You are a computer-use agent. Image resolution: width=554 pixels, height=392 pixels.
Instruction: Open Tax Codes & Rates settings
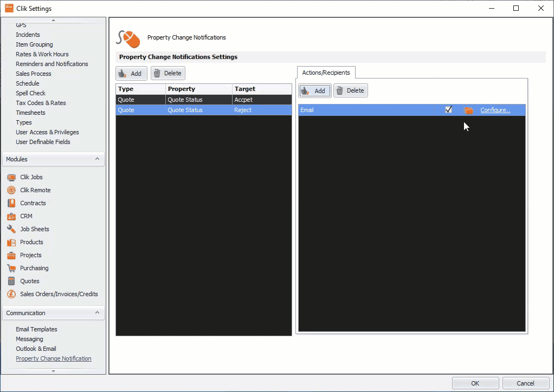41,103
